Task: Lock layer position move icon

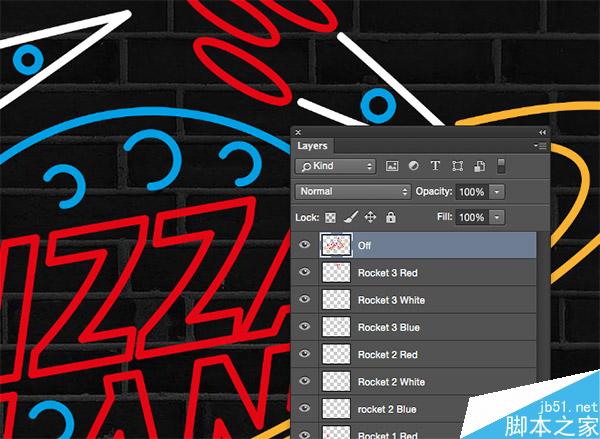Action: pyautogui.click(x=370, y=217)
